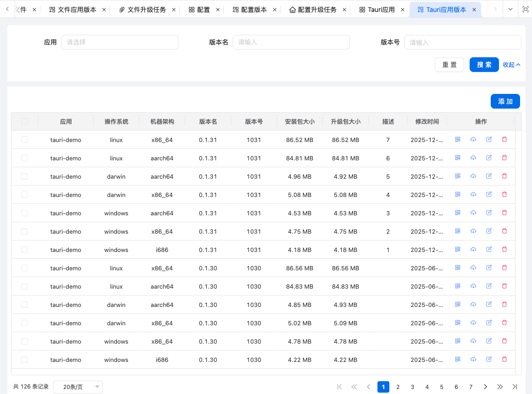
Task: Open QR code for windows i686 0.1.31
Action: click(x=458, y=249)
